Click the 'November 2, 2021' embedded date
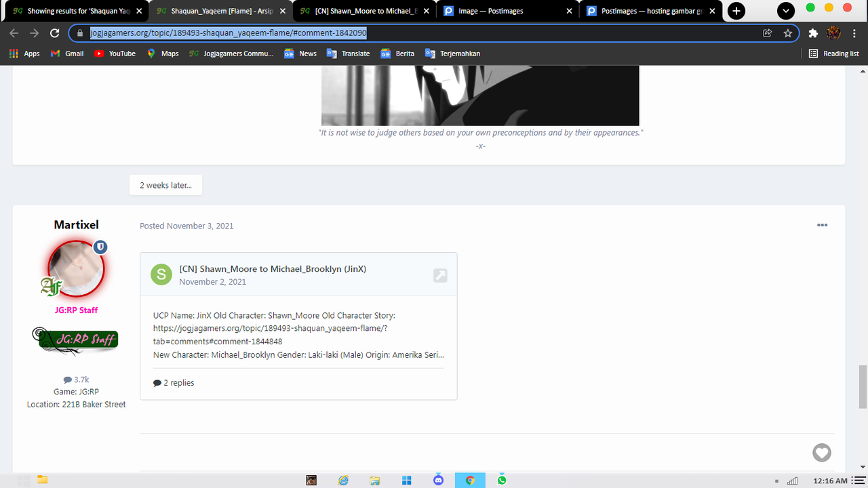The width and height of the screenshot is (868, 488). [213, 282]
